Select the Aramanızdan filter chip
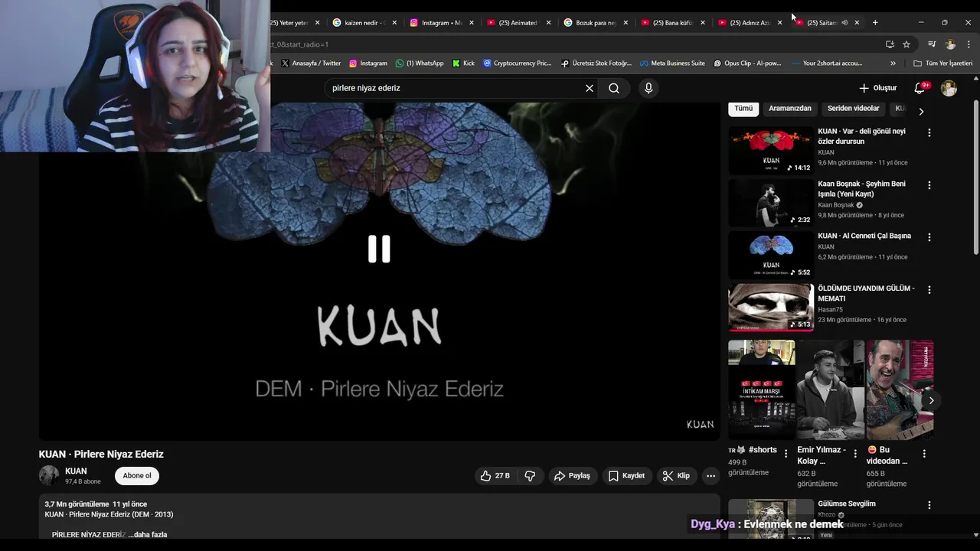The image size is (980, 551). point(790,109)
